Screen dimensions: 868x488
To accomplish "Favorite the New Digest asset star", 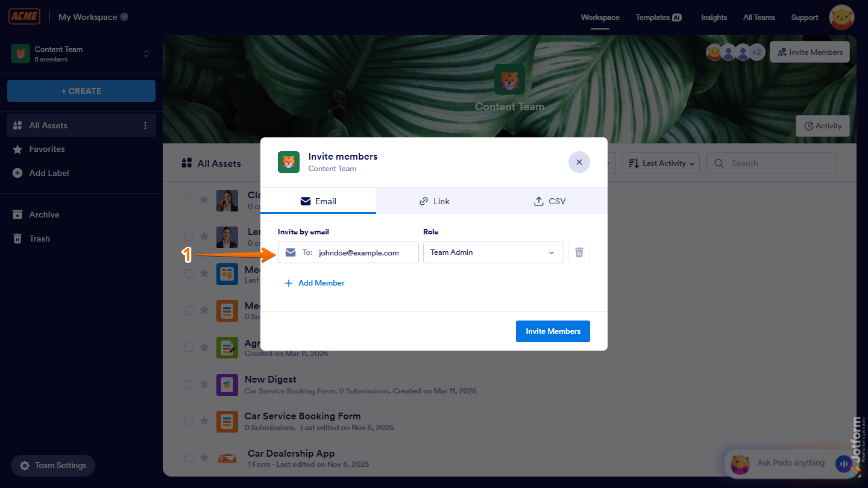I will [x=204, y=384].
